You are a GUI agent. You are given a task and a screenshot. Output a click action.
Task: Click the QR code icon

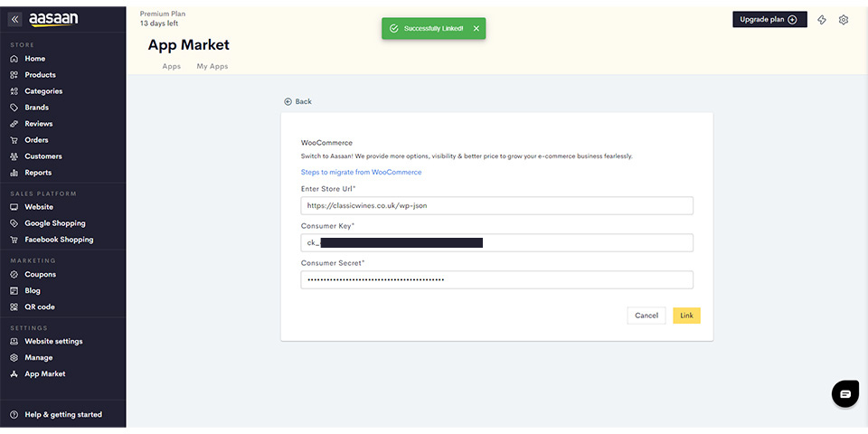pos(14,307)
